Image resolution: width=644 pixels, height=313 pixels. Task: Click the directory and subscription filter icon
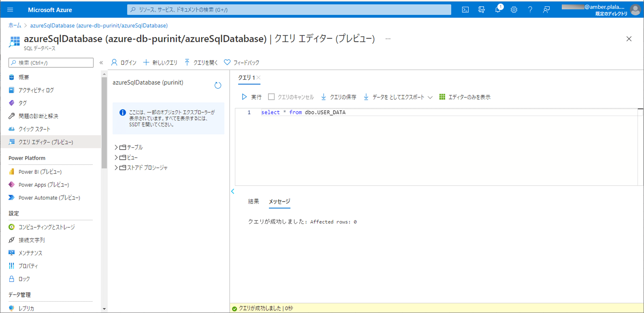(x=482, y=10)
